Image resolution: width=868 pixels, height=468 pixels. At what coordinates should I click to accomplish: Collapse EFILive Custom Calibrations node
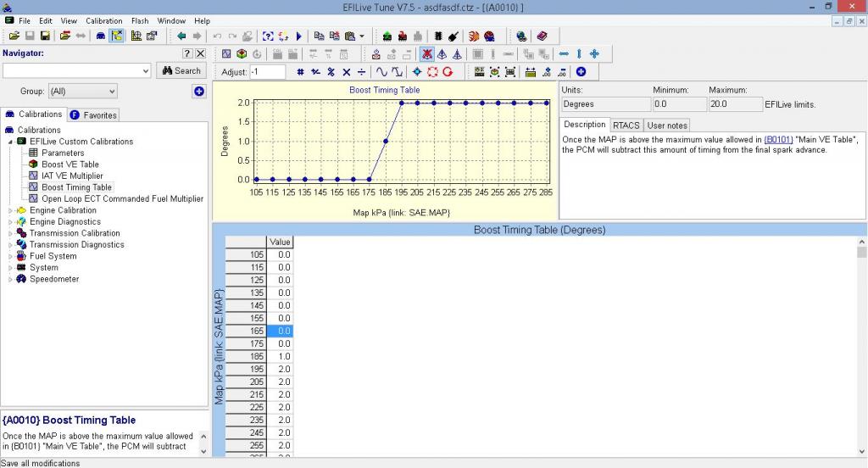tap(10, 142)
